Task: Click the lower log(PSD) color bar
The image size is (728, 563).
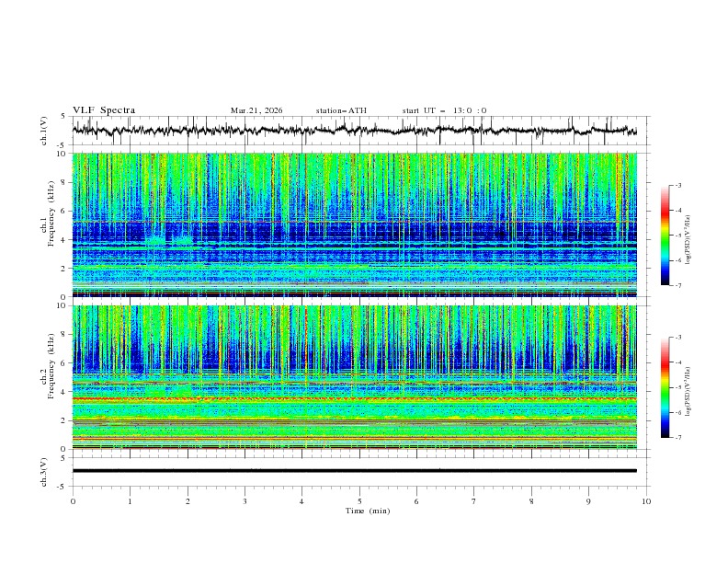Action: point(665,387)
